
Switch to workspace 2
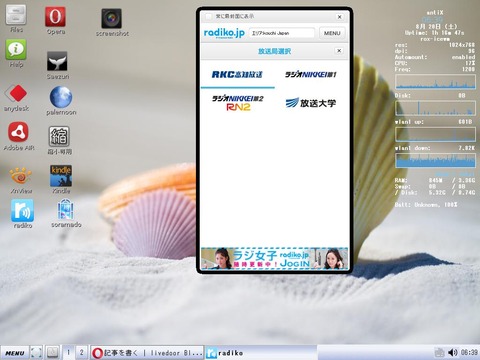point(81,352)
